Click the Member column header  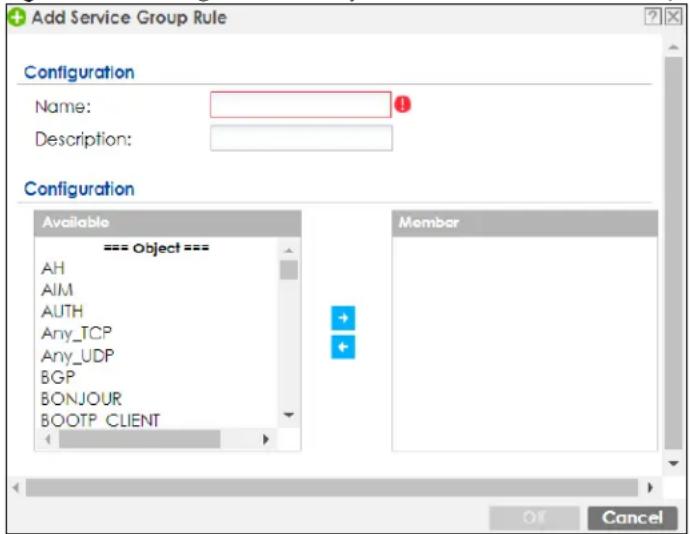525,223
